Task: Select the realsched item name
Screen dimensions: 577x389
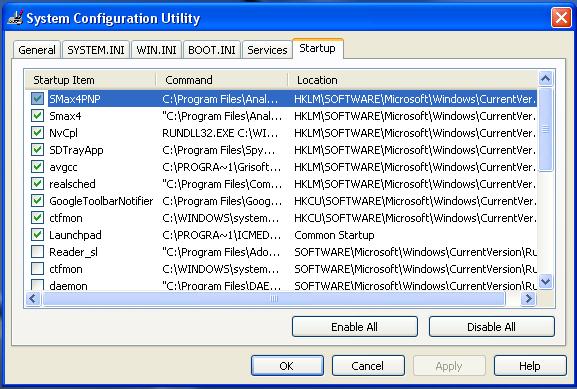Action: 72,184
